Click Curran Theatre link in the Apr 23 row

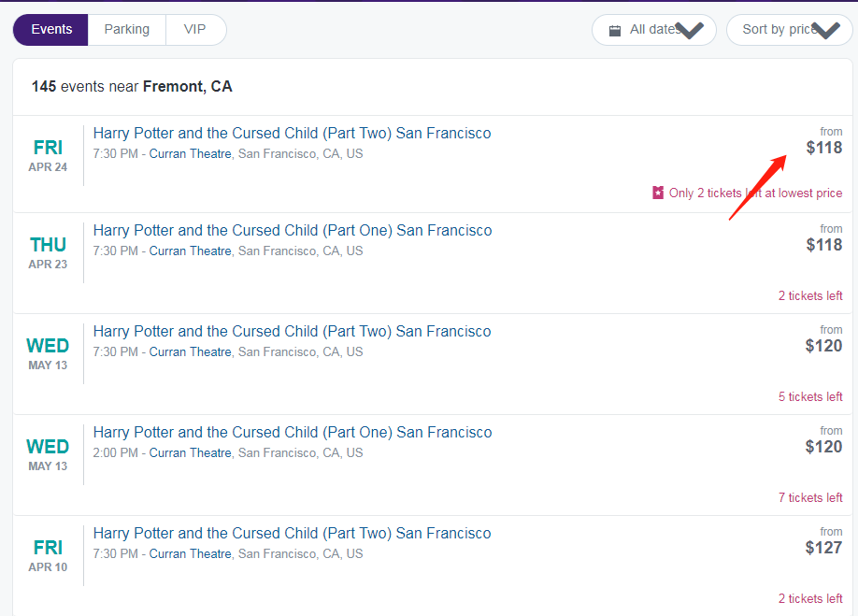point(191,251)
